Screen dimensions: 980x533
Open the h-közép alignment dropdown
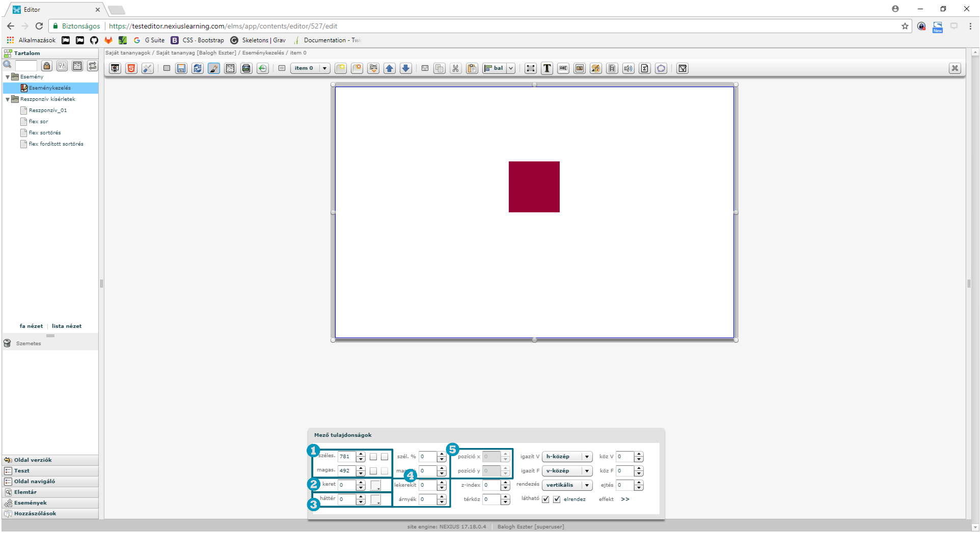point(567,457)
